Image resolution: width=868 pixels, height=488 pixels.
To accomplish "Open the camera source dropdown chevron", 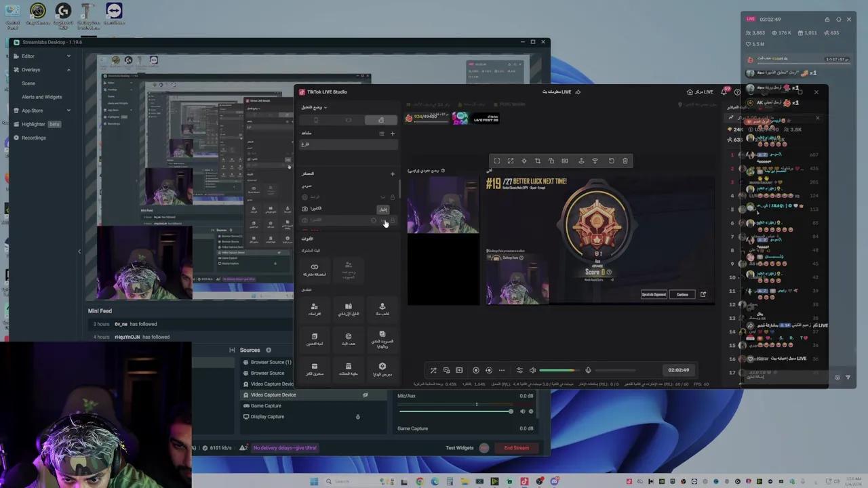I will click(383, 197).
